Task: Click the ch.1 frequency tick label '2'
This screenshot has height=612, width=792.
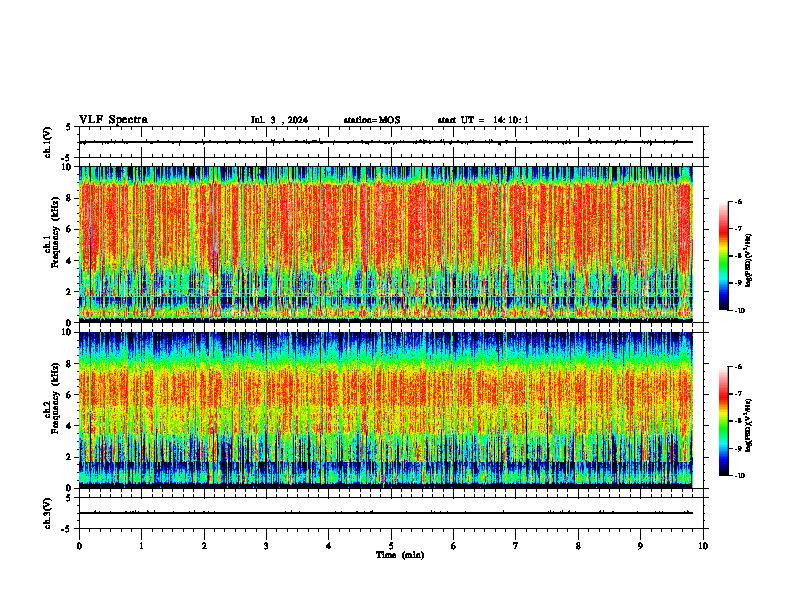Action: click(70, 292)
